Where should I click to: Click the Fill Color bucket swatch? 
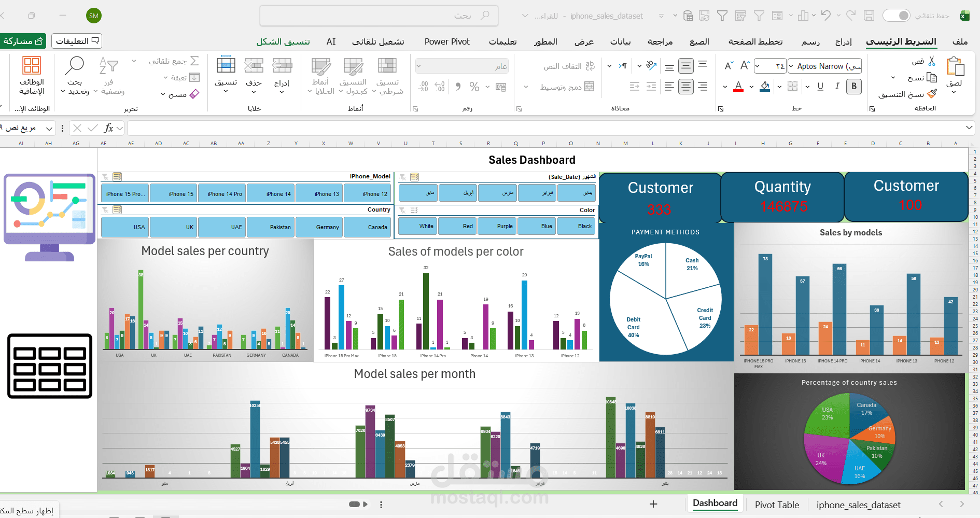click(x=765, y=87)
